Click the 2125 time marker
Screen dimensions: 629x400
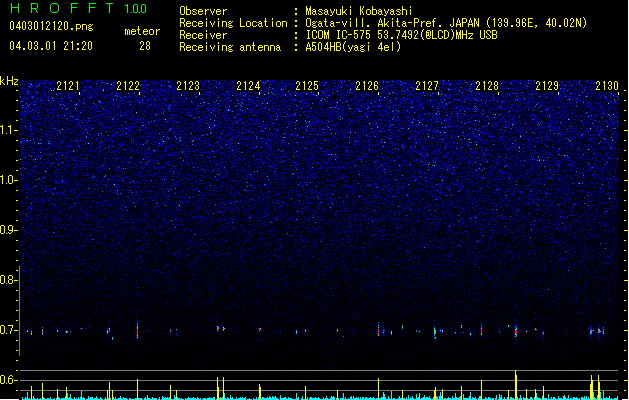click(307, 86)
